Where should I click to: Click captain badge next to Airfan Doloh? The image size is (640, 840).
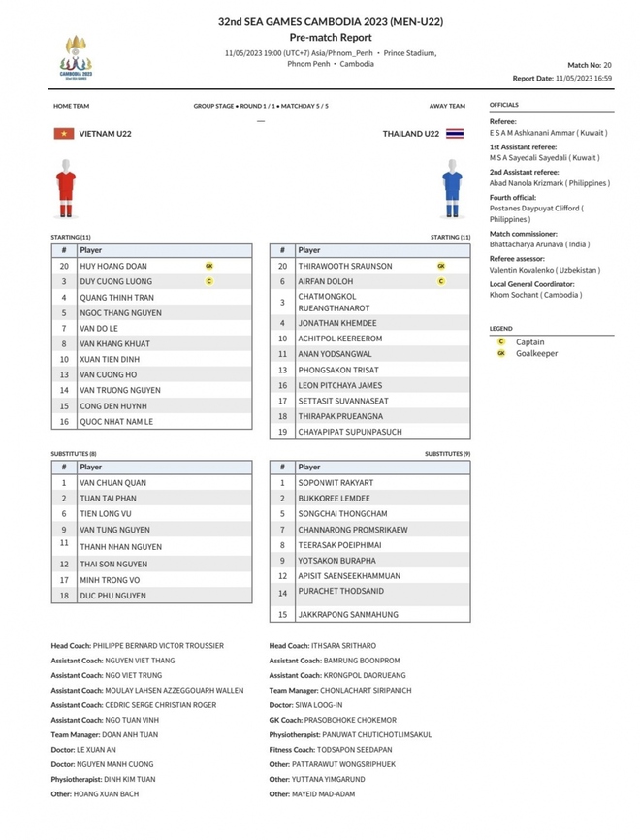(x=441, y=281)
